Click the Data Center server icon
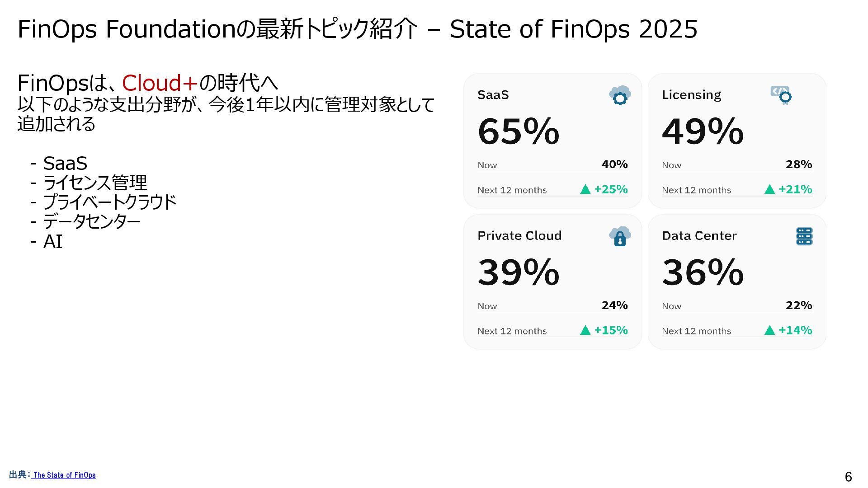Viewport: 868px width, 488px height. point(804,236)
